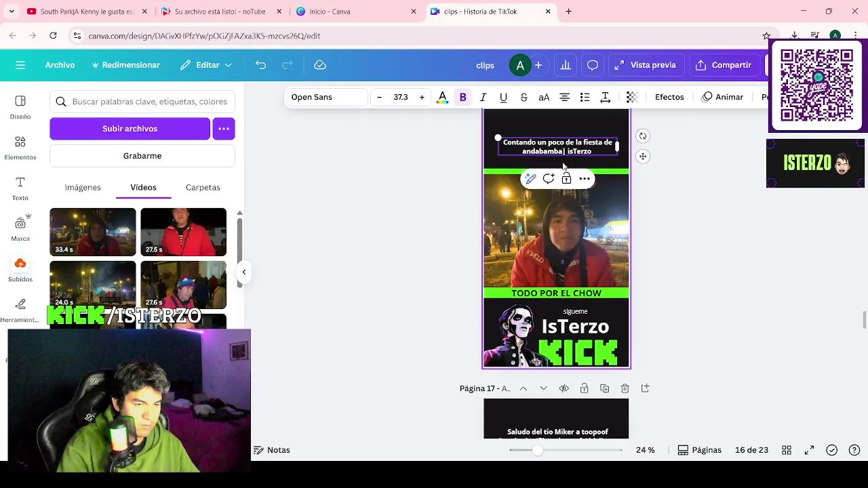Open the Elementos sidebar panel

(x=20, y=148)
